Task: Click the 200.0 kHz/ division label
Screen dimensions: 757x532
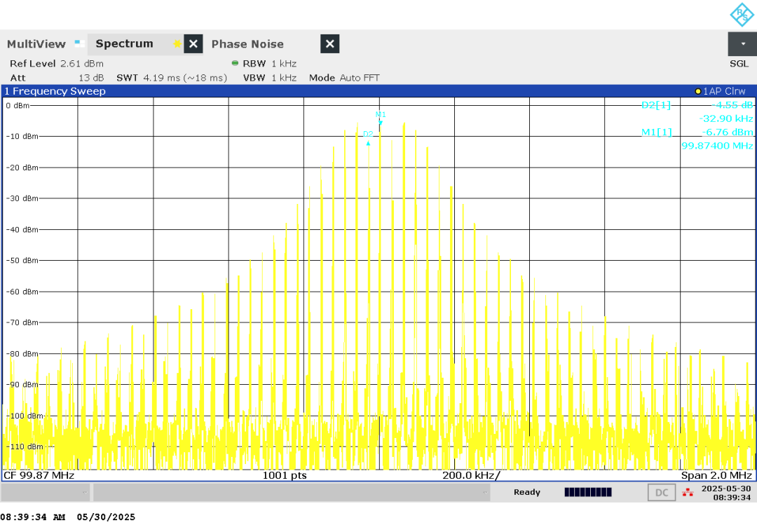Action: point(471,475)
